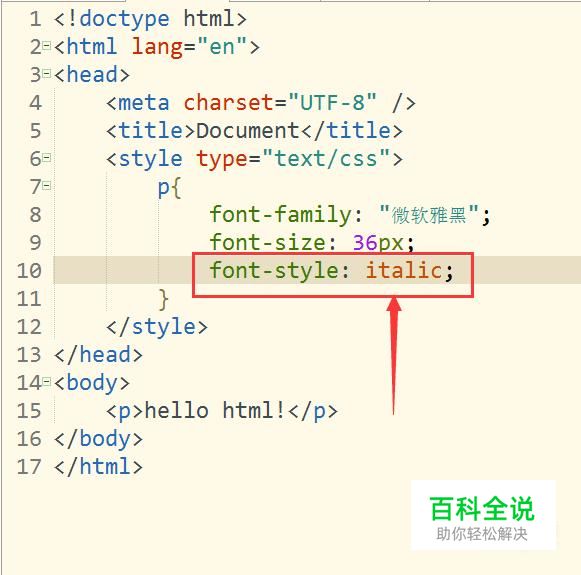Viewport: 581px width, 575px height.
Task: Click the 'italic' value
Action: coord(404,270)
